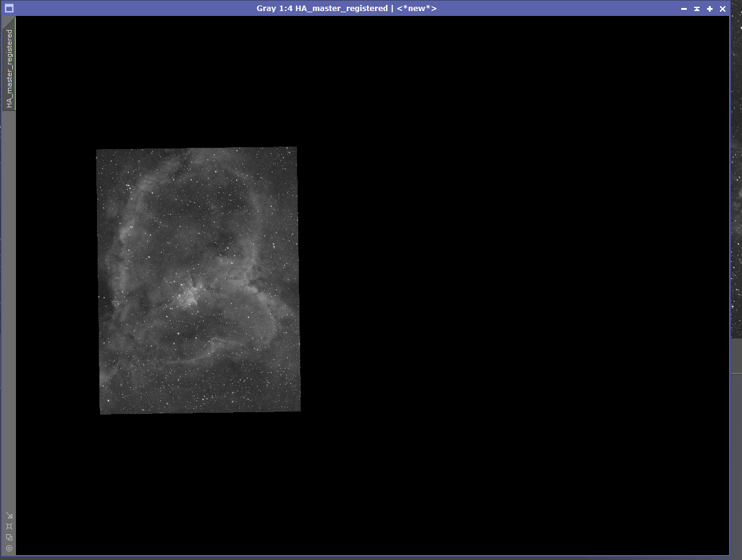Select the diagonal-arrow selection mode icon
Screen dimensions: 742x560
click(9, 515)
